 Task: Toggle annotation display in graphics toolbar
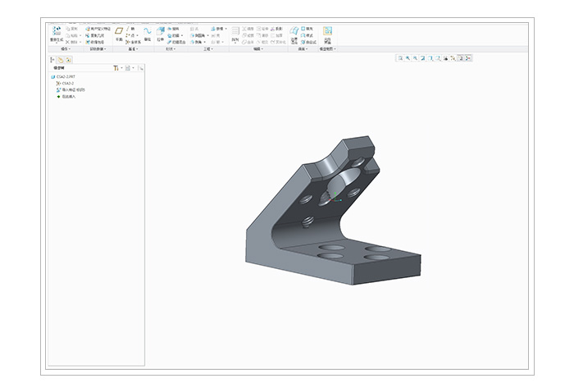[459, 58]
